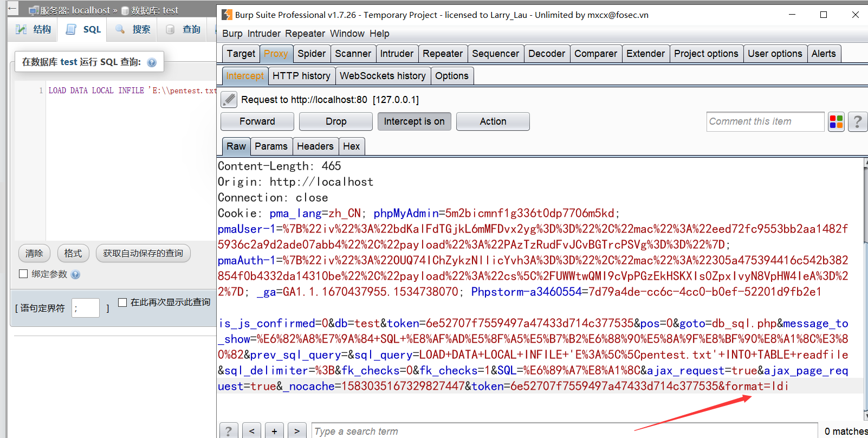
Task: Click the help icon beside bind parameters
Action: [75, 274]
